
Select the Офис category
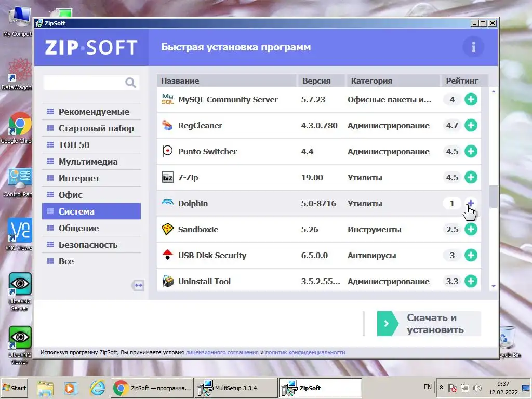pyautogui.click(x=91, y=195)
